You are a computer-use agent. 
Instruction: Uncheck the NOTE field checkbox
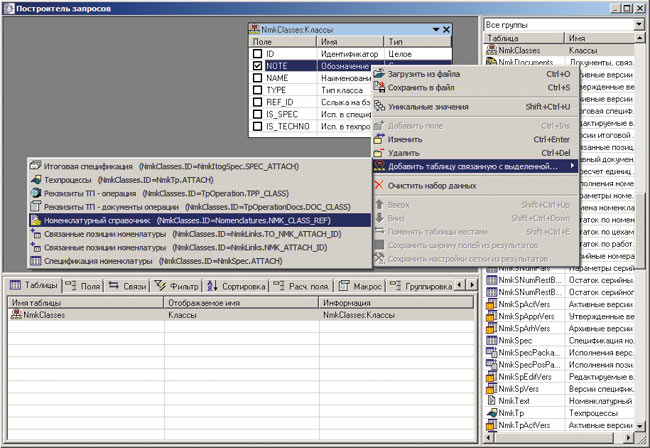click(256, 65)
